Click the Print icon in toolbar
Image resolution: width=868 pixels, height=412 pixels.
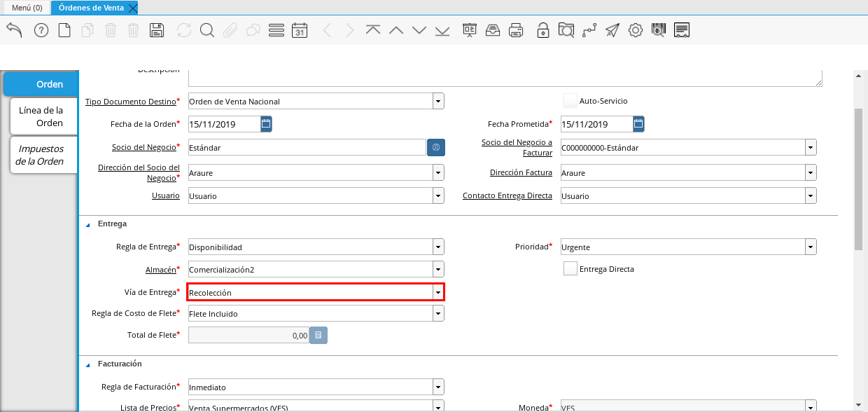pos(516,30)
